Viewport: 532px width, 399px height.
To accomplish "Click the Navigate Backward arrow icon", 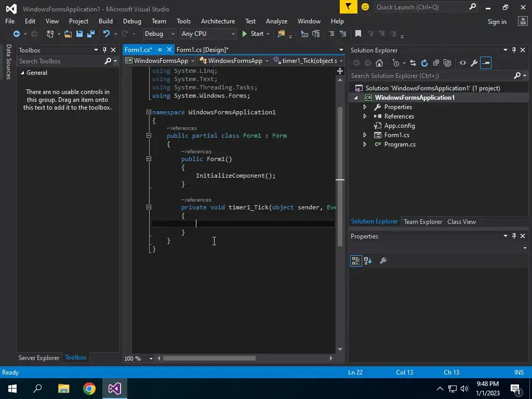I will click(16, 34).
